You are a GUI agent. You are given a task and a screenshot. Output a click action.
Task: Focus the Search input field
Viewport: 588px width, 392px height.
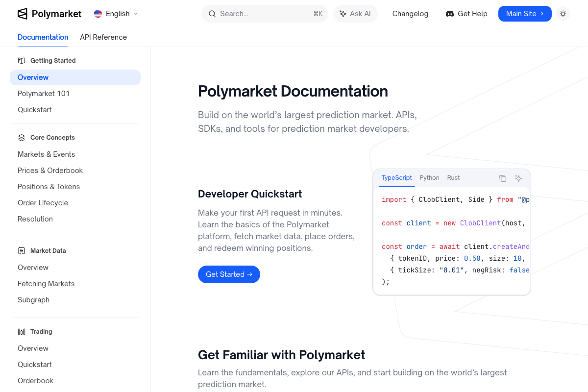click(265, 14)
